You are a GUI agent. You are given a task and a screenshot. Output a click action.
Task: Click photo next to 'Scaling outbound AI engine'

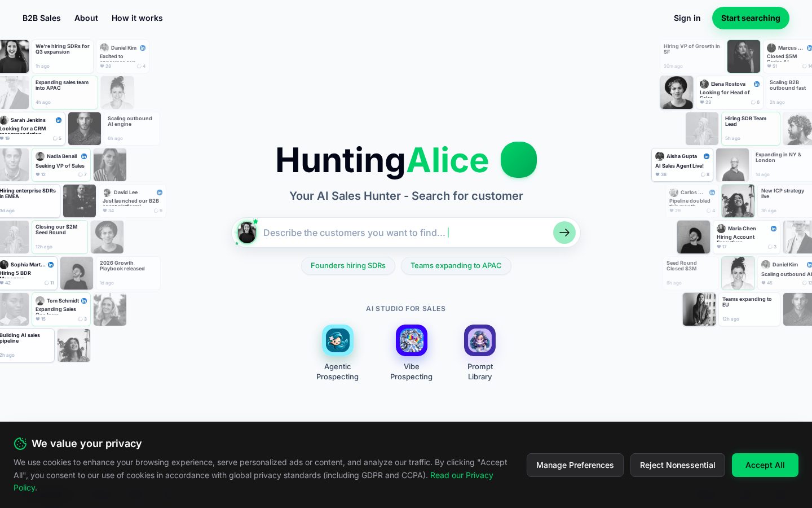pyautogui.click(x=85, y=129)
